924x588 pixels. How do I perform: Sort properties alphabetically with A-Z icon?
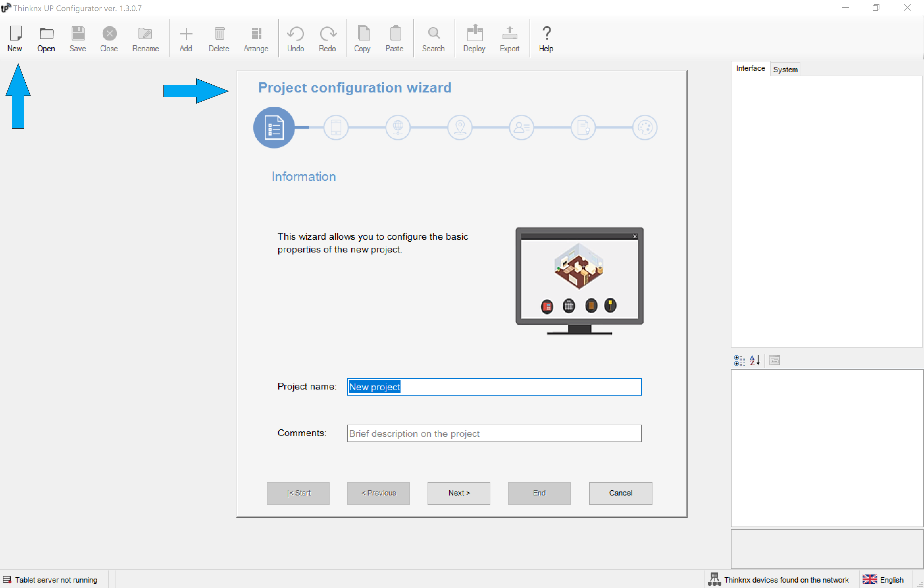tap(754, 360)
